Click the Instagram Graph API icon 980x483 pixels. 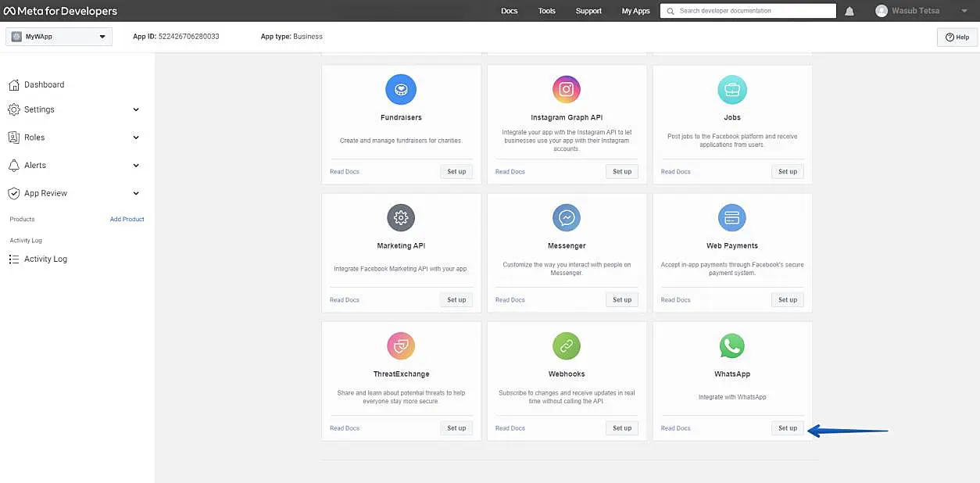[567, 89]
